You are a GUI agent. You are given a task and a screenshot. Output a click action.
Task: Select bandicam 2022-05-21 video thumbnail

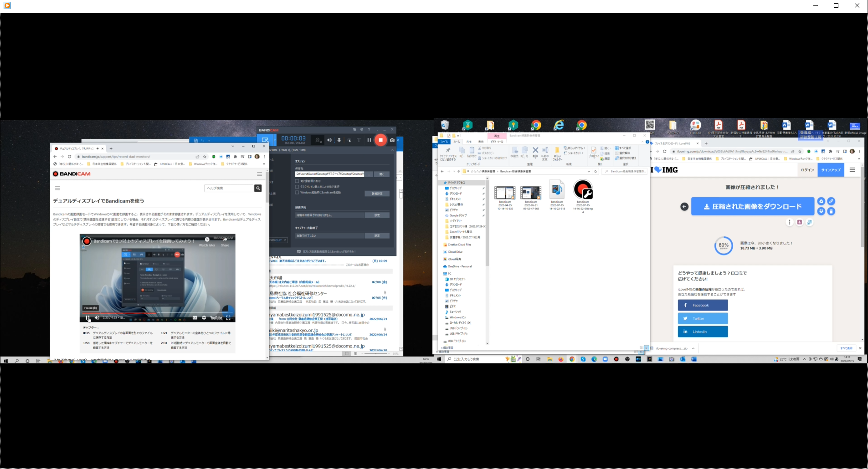[531, 193]
